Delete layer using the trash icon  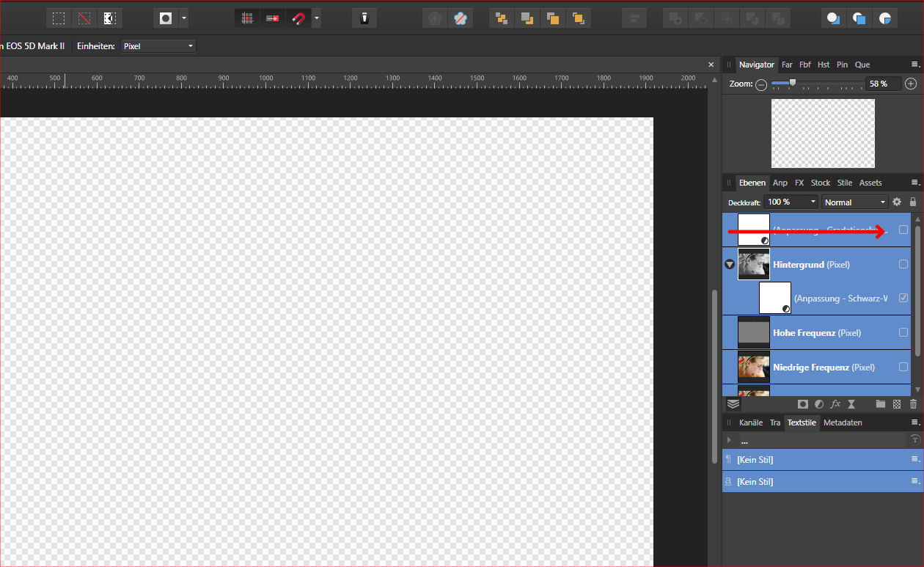tap(913, 404)
